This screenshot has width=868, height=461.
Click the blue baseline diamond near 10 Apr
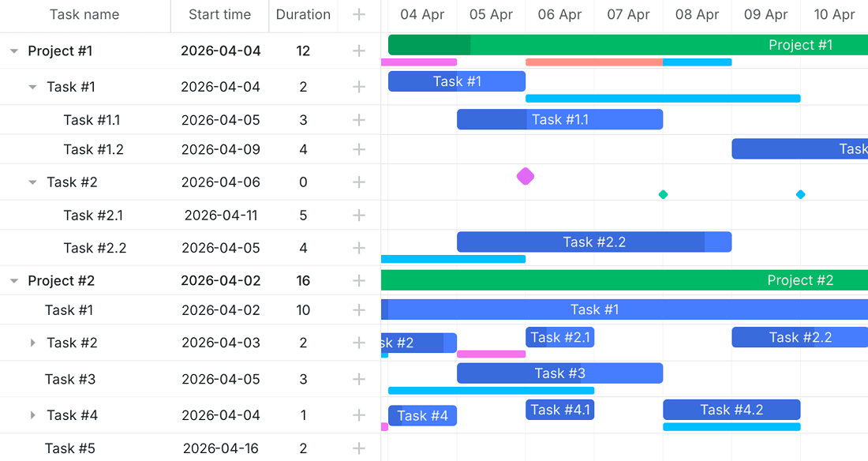click(800, 194)
